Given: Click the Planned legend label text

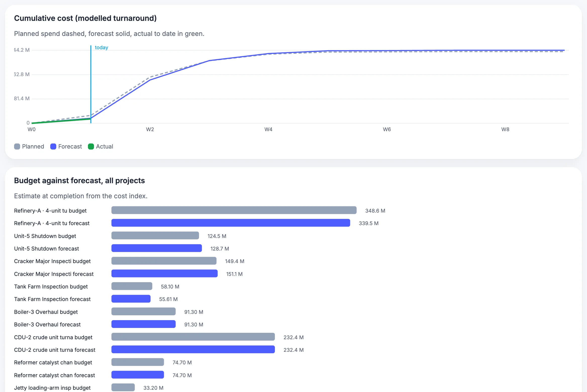Looking at the screenshot, I should click(x=33, y=146).
